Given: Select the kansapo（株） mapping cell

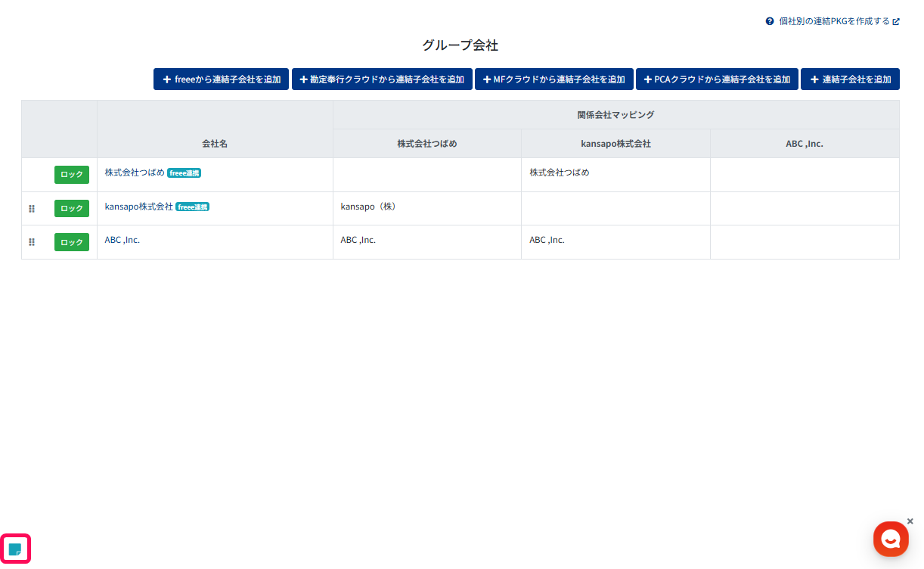Looking at the screenshot, I should point(427,208).
